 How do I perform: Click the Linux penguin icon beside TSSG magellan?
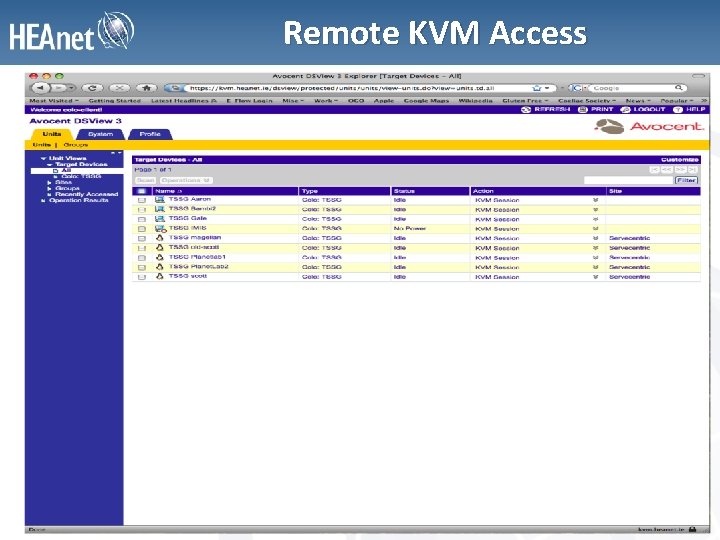[x=159, y=238]
